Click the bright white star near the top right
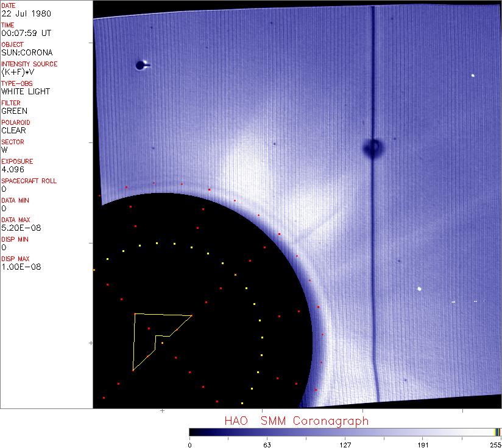502x448 pixels. point(473,75)
